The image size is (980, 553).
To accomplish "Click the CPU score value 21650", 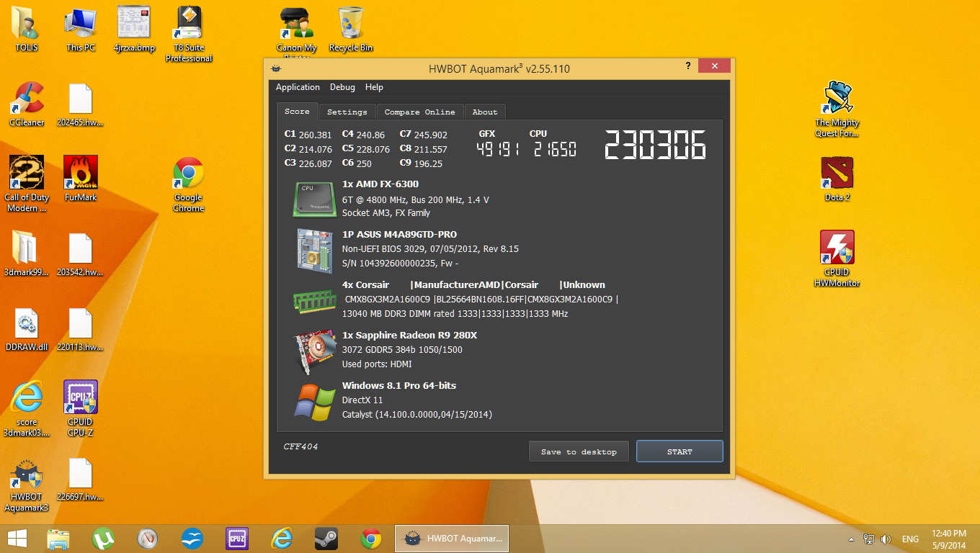I will pos(555,149).
